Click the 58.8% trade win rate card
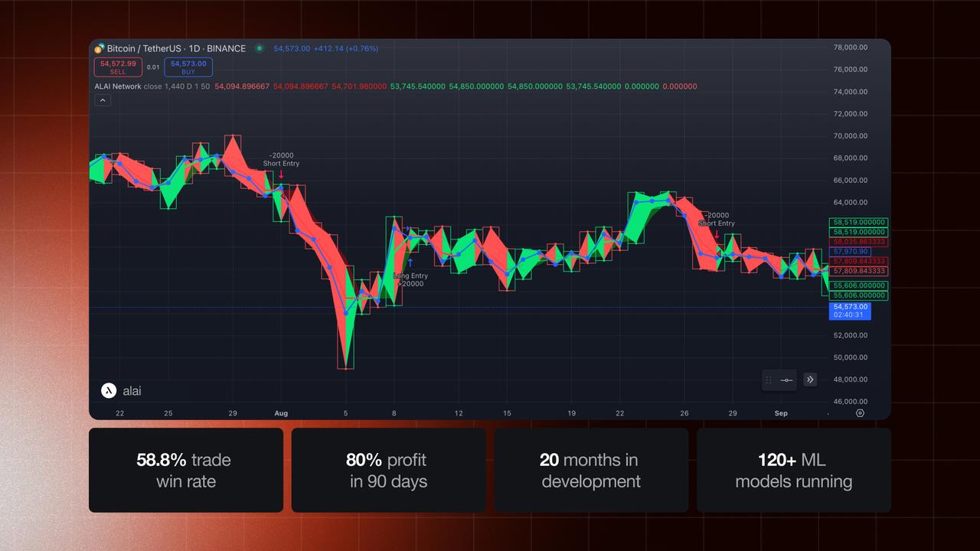The width and height of the screenshot is (980, 551). (186, 470)
